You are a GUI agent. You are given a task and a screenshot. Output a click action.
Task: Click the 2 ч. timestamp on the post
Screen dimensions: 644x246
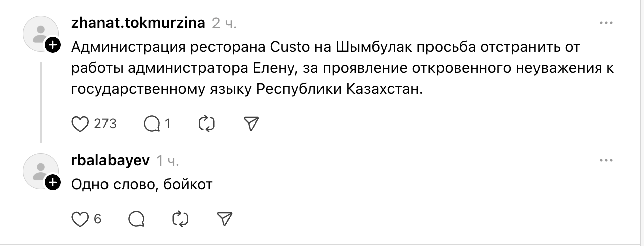[x=224, y=23]
